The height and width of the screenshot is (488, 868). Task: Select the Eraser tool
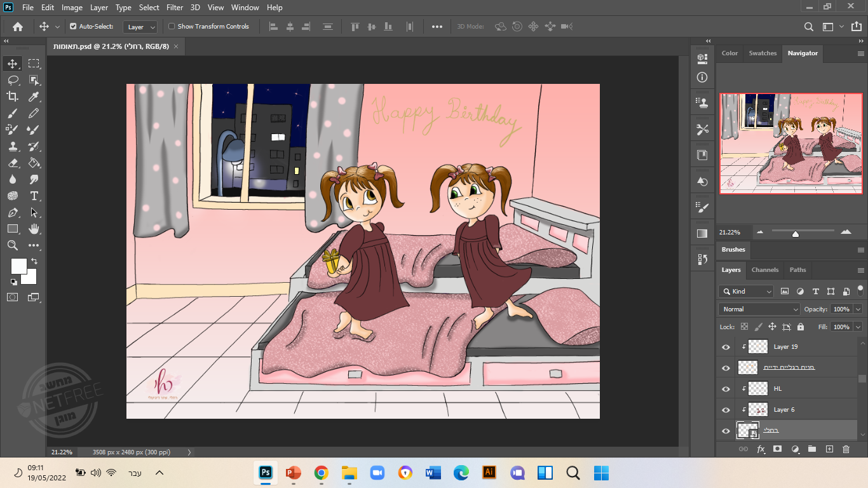click(x=12, y=163)
